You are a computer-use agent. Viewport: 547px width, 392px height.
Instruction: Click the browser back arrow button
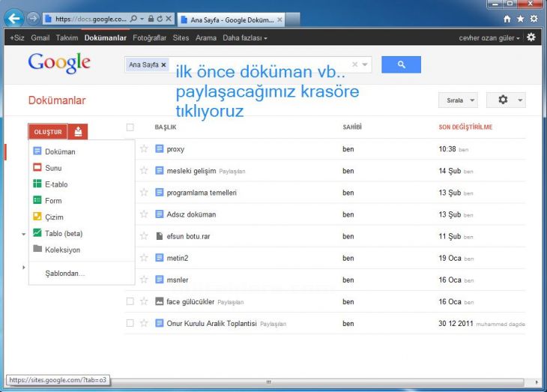click(14, 18)
